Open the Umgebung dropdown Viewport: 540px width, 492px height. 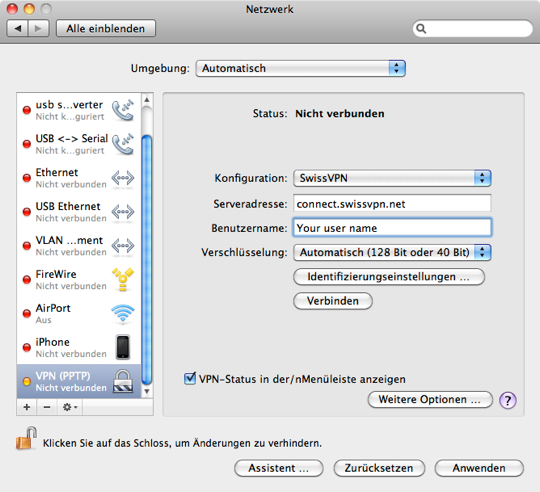[300, 68]
